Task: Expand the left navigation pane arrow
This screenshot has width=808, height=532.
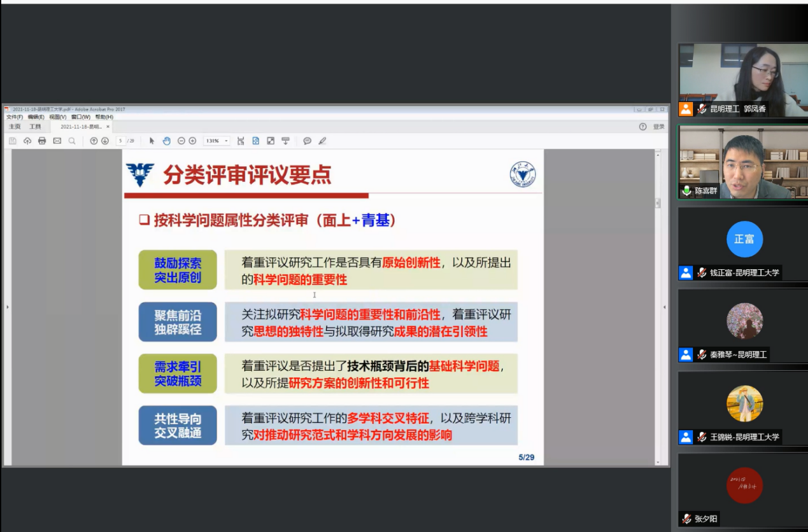Action: pos(7,307)
